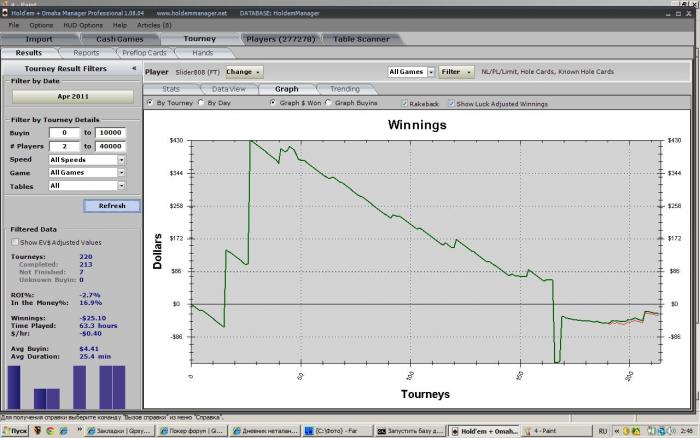Switch to the Покер форум taskbar item
This screenshot has height=438, width=700.
click(193, 431)
